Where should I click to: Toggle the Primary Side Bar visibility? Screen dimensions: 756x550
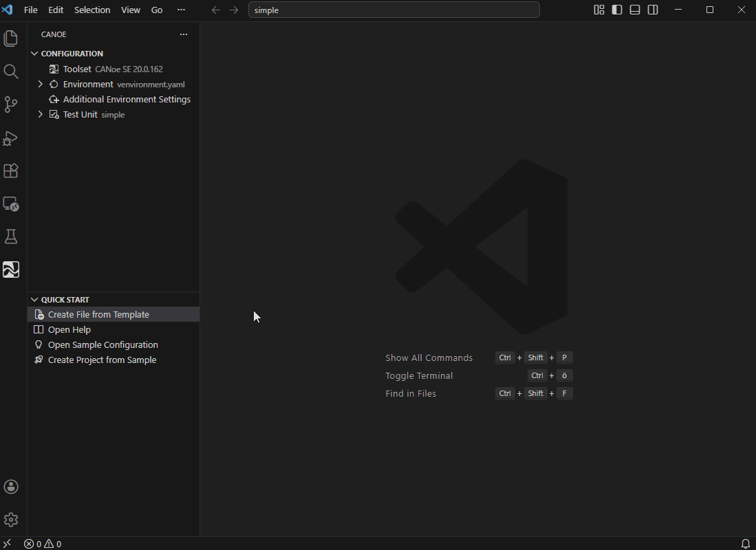click(x=616, y=10)
